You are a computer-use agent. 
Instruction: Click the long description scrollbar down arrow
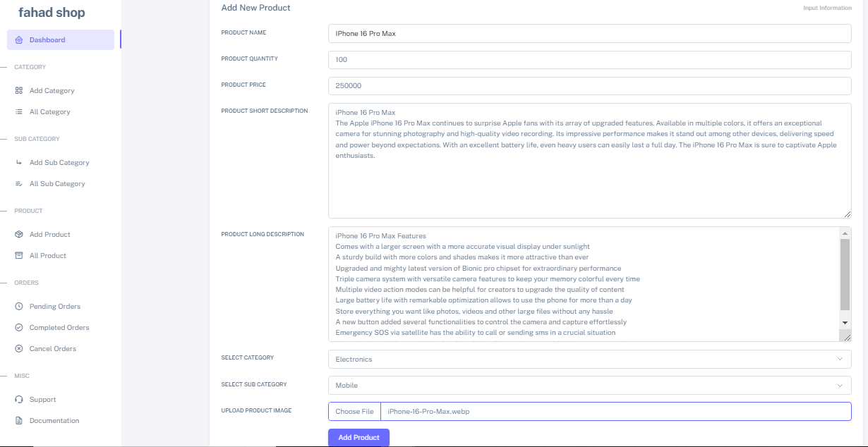point(845,322)
